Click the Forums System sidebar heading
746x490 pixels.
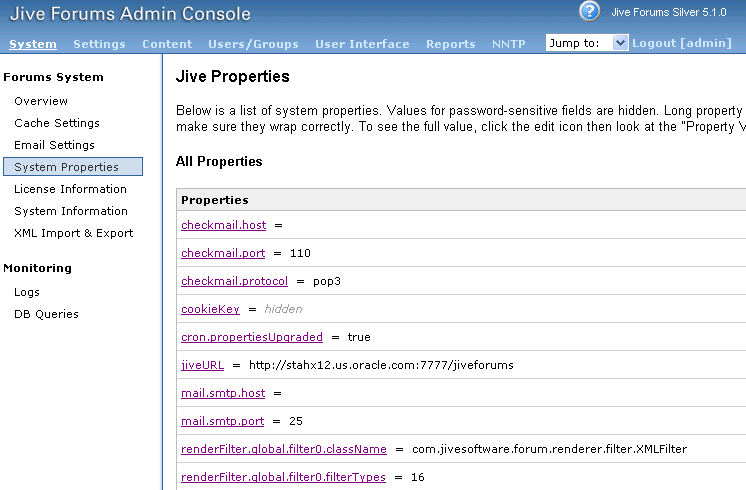[53, 77]
